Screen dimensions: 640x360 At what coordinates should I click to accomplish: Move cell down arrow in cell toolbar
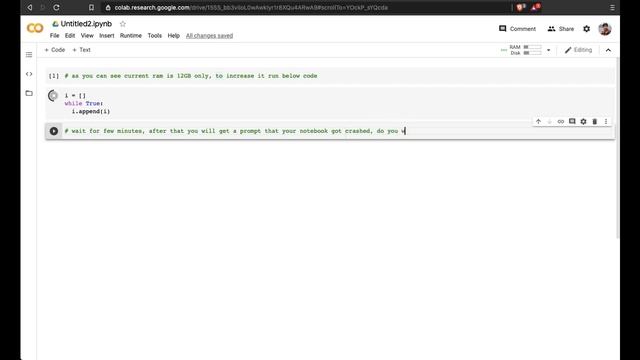(x=549, y=122)
